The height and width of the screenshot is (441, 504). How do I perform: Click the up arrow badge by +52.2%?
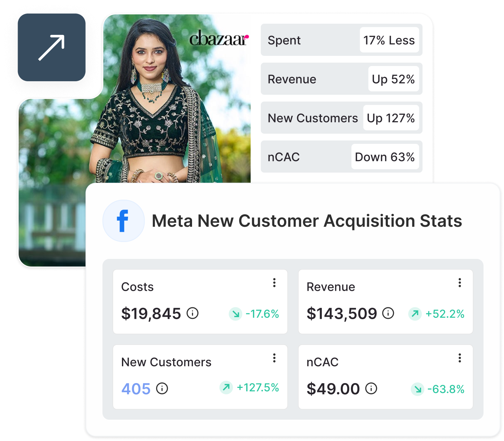coord(415,314)
